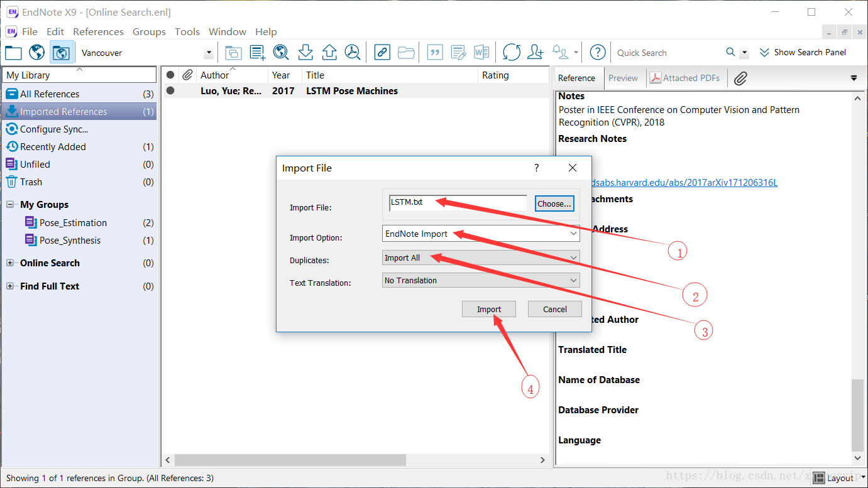Open the Help question mark icon

[x=598, y=53]
